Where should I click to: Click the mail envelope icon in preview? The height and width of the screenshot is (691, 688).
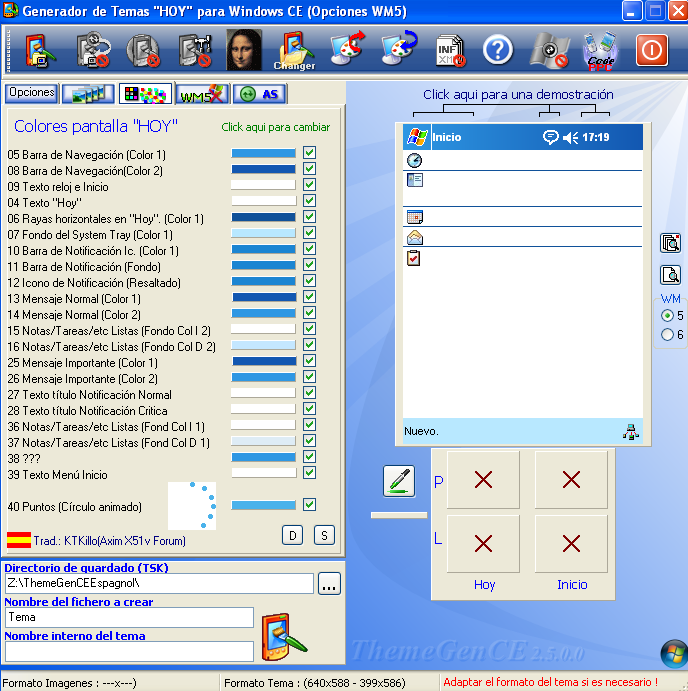(x=415, y=238)
